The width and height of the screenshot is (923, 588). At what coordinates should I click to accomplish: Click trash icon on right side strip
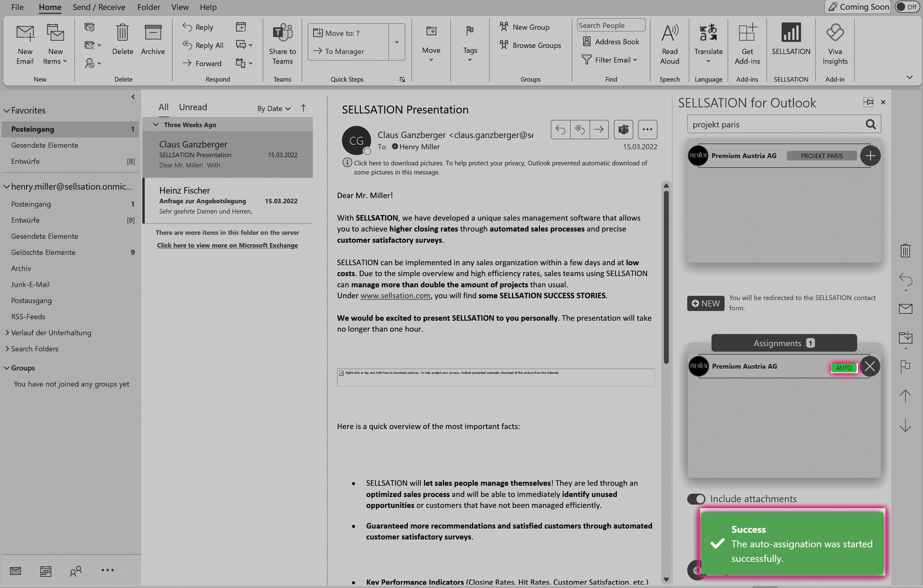pyautogui.click(x=905, y=251)
